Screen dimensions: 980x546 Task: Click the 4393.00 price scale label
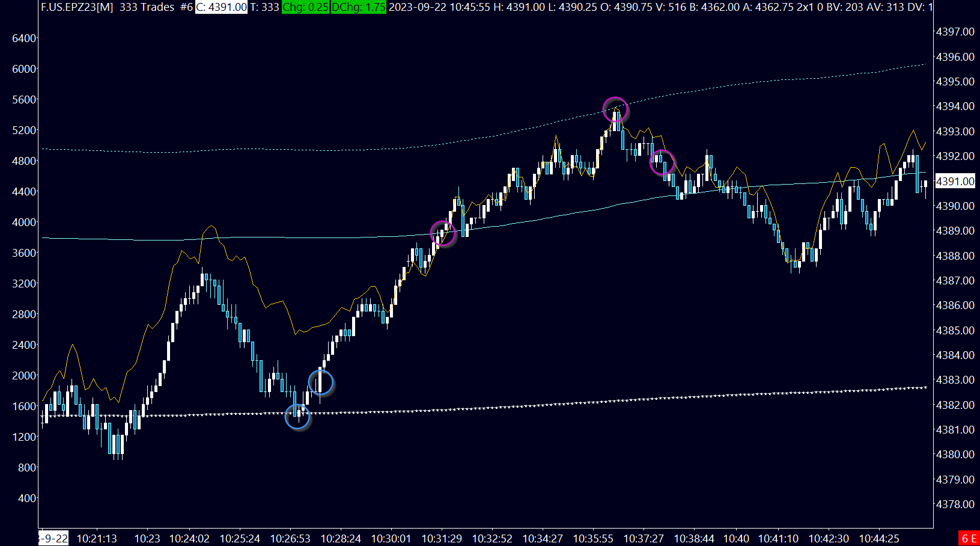pos(955,131)
